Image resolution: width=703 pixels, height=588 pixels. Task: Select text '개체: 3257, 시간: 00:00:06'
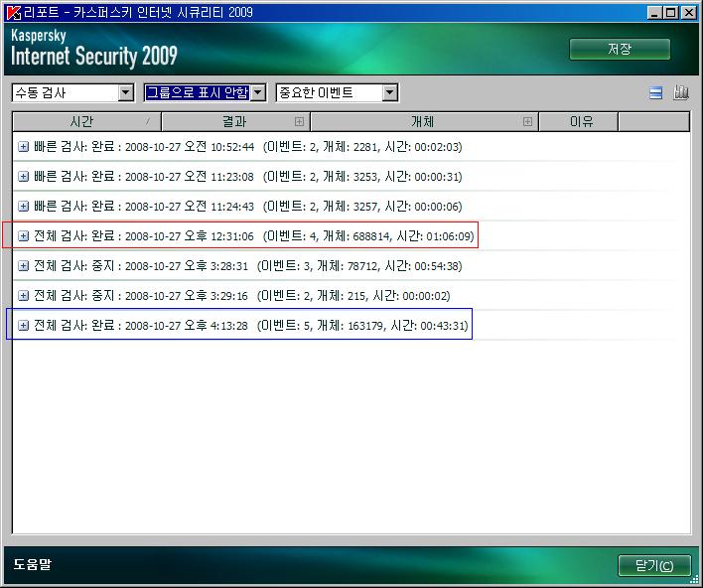tap(390, 207)
